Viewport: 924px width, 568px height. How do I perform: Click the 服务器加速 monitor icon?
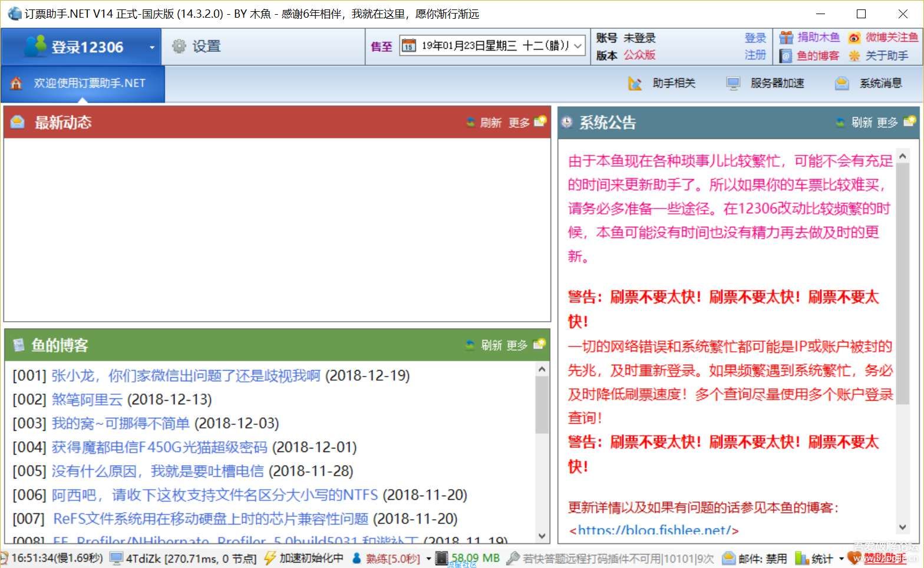point(733,84)
